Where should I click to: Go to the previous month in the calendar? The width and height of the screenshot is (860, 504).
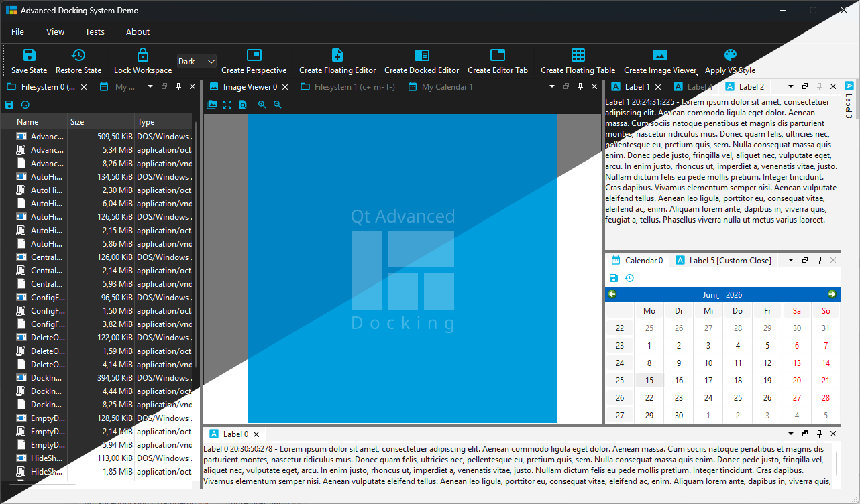click(612, 294)
